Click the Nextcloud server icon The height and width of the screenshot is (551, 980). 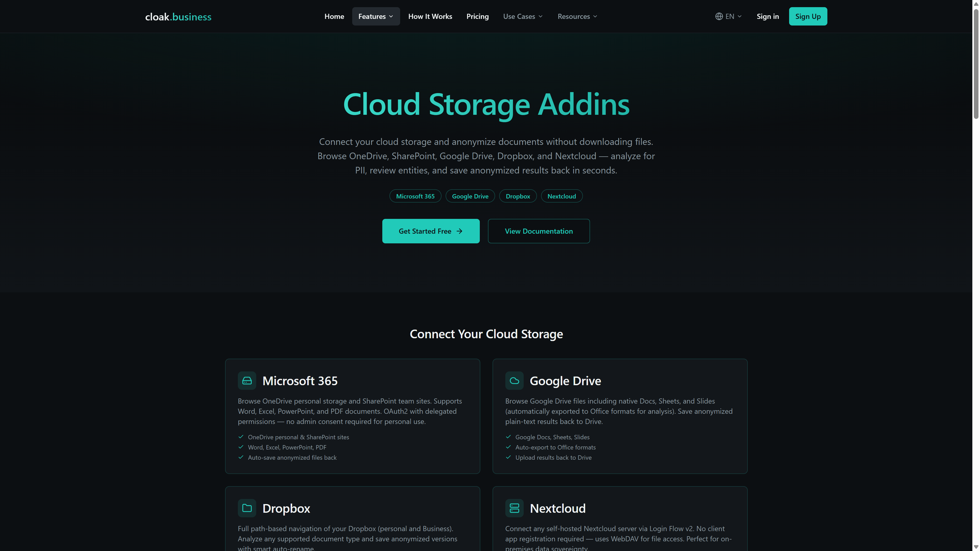point(514,508)
